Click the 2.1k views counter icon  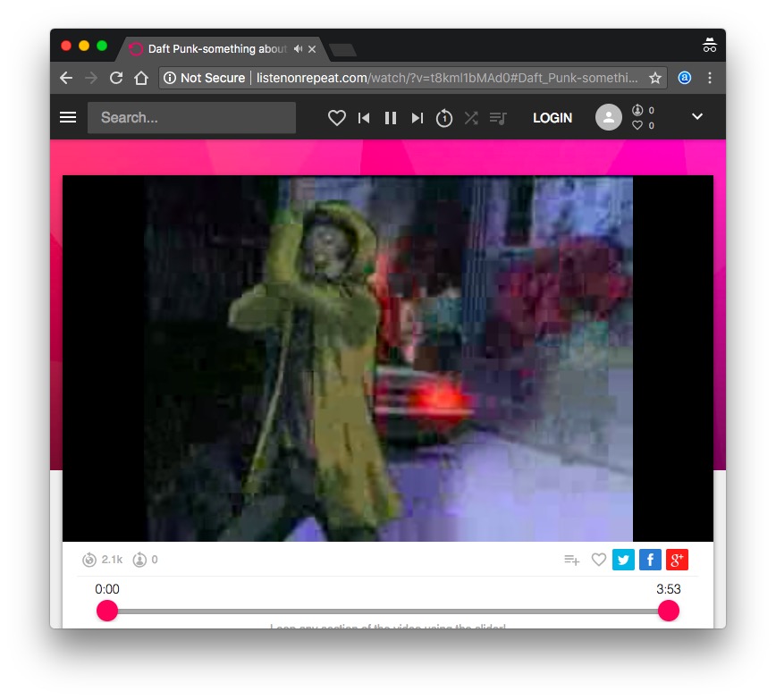coord(89,560)
